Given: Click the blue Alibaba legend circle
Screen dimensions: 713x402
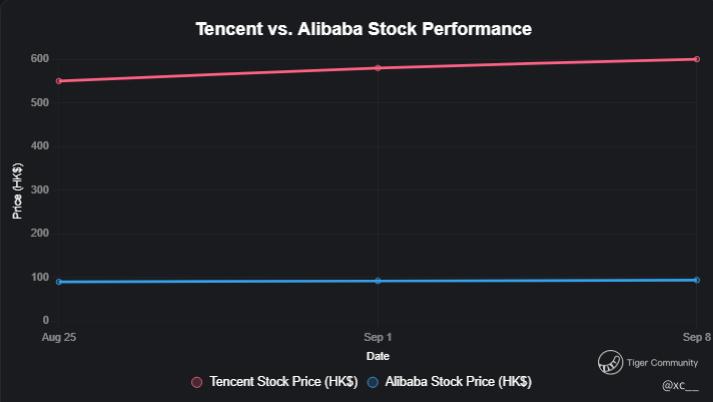Looking at the screenshot, I should (x=373, y=382).
